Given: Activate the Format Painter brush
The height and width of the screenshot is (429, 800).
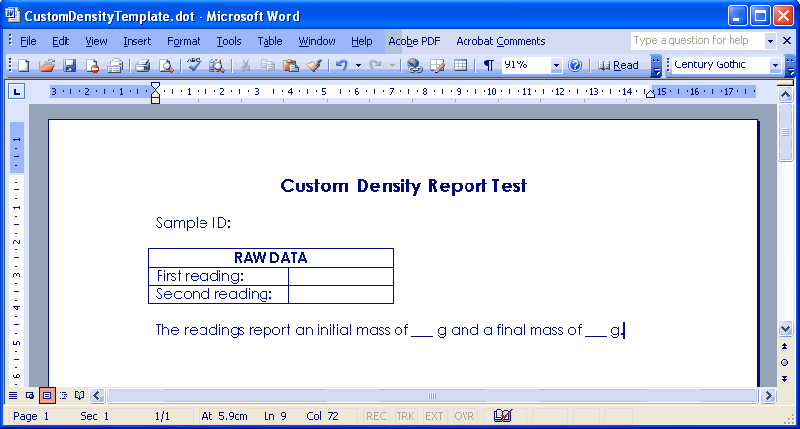Looking at the screenshot, I should tap(314, 65).
